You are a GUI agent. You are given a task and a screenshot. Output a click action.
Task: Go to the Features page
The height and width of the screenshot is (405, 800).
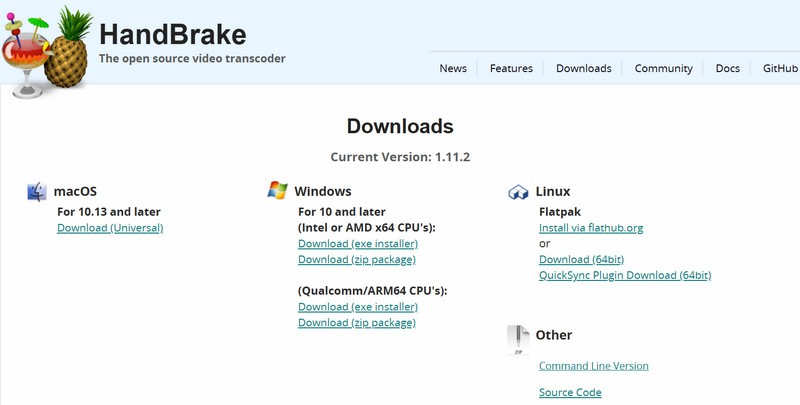click(x=511, y=68)
